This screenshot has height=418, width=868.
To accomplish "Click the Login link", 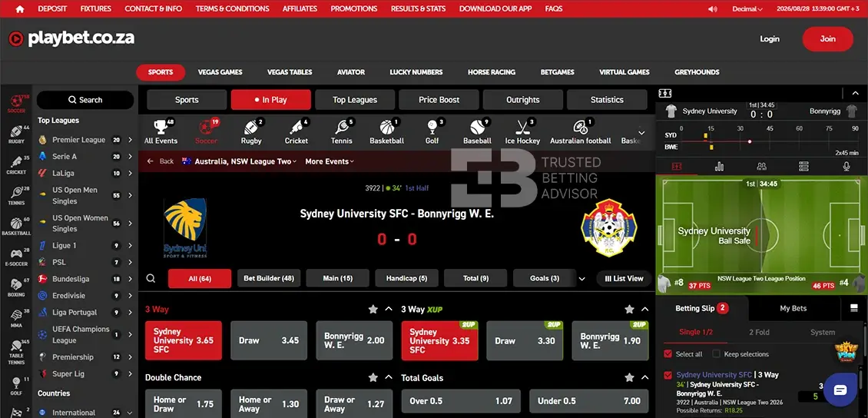I will (x=770, y=38).
